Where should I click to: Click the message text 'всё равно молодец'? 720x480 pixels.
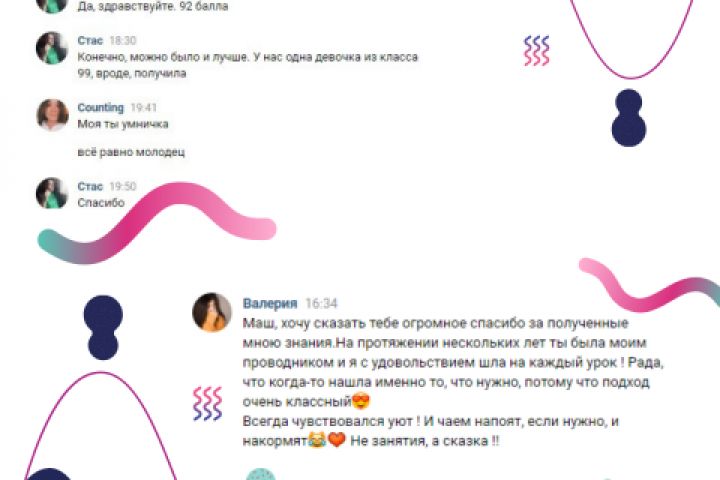(x=131, y=152)
